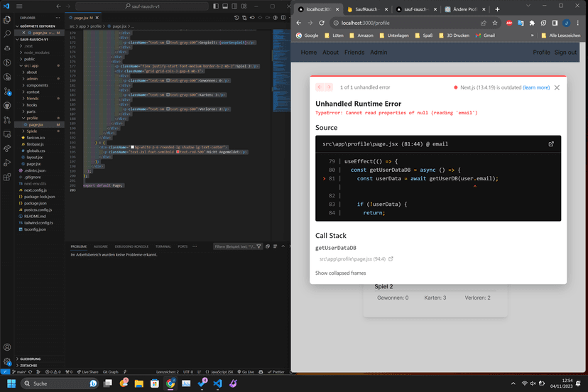Open source file in editor icon in error overlay

551,144
